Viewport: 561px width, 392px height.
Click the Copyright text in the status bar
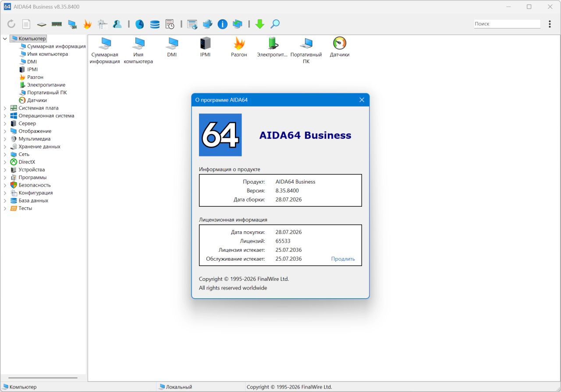[x=289, y=387]
